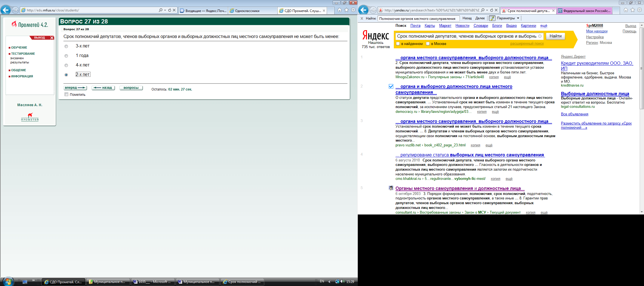644x286 pixels.
Task: Uncheck the checkbox beside search result 2
Action: (x=391, y=87)
